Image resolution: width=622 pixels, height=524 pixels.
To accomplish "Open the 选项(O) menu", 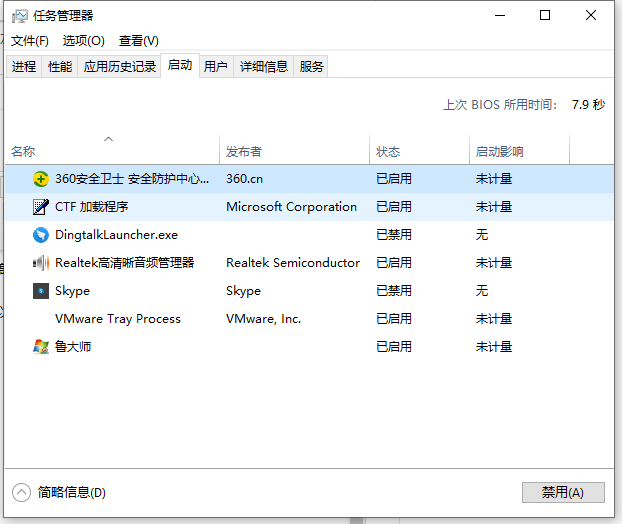I will click(84, 40).
